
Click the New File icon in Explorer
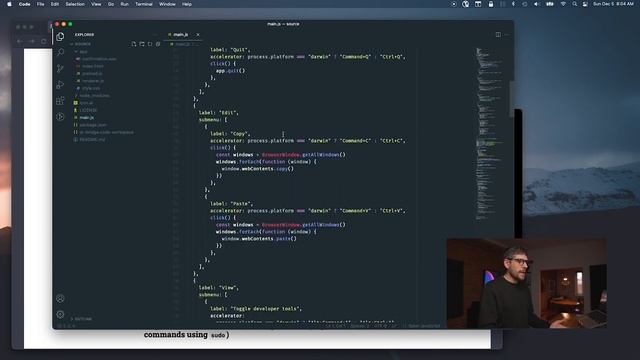[134, 44]
